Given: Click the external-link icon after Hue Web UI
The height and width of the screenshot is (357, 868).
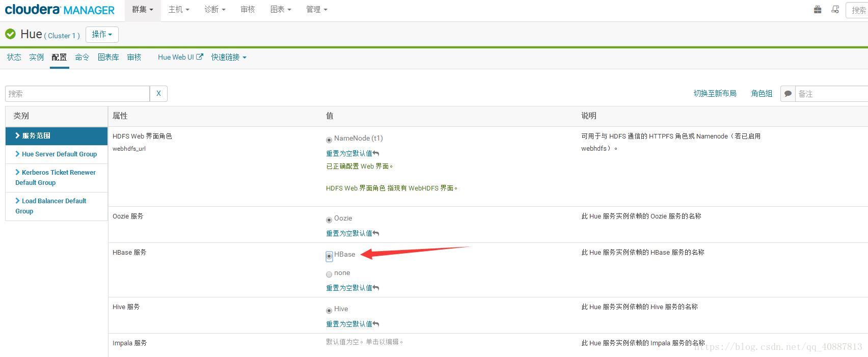Looking at the screenshot, I should [200, 57].
